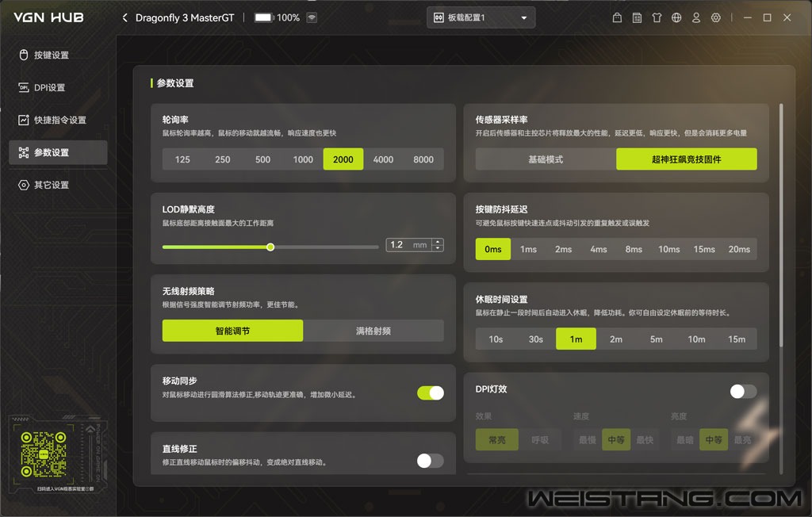Open the 板载配置1 profile dropdown
This screenshot has height=517, width=812.
click(481, 17)
